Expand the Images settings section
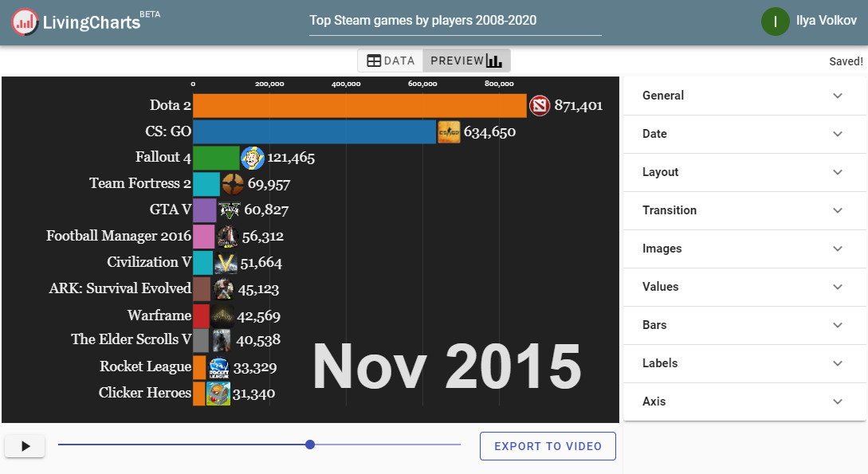Image resolution: width=868 pixels, height=474 pixels. tap(744, 249)
